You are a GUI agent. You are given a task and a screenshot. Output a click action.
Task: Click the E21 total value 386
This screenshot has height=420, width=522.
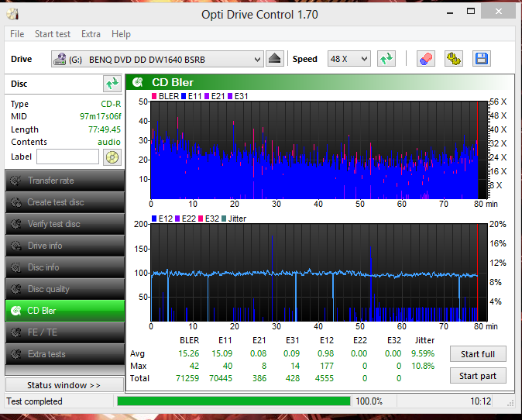coord(259,378)
